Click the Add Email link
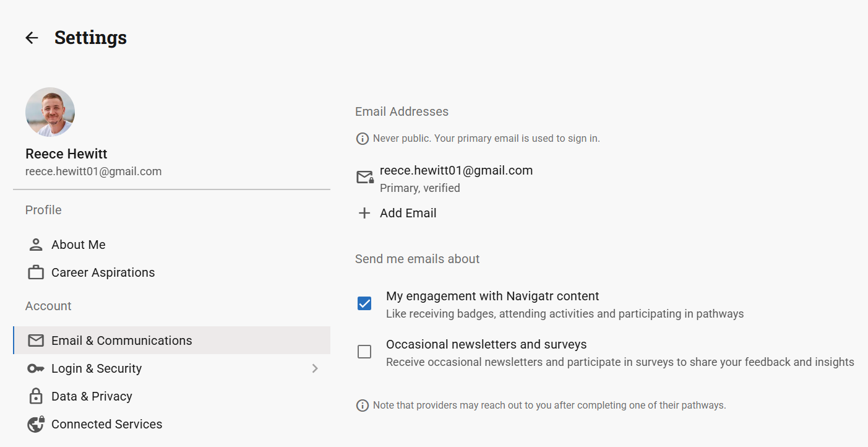Screen dimensions: 868x447 [408, 213]
